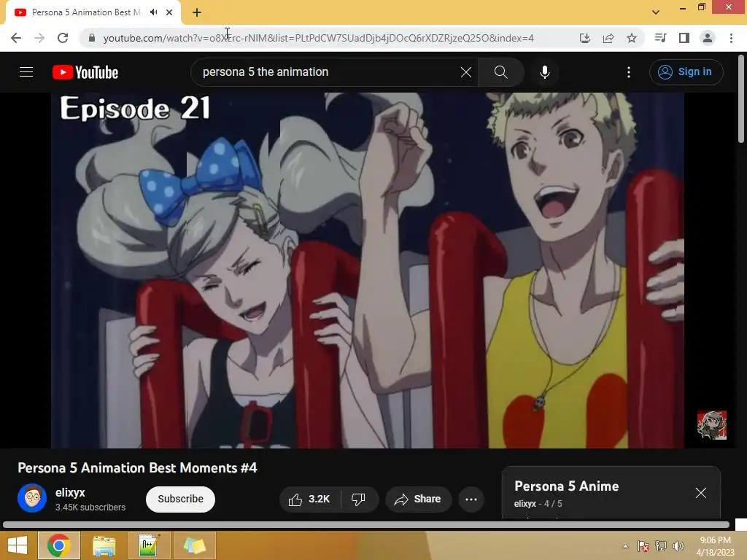Open Action Center flag icon

[643, 546]
